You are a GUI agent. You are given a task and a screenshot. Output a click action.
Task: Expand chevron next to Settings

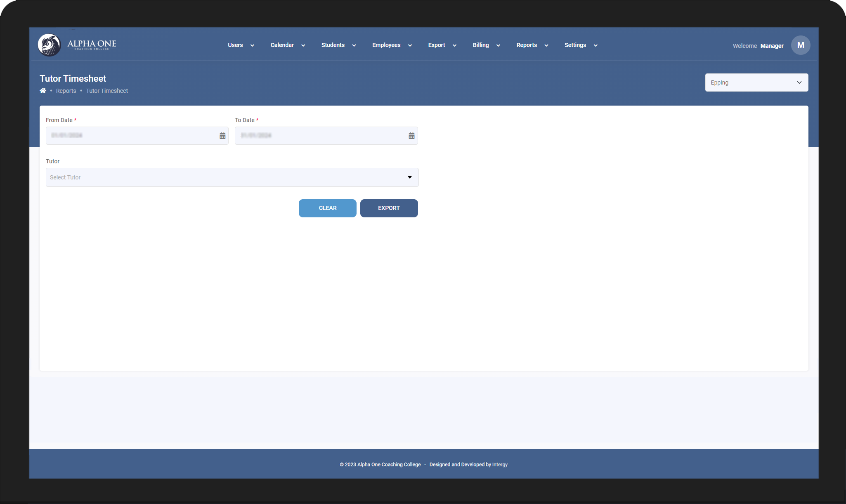pos(596,45)
